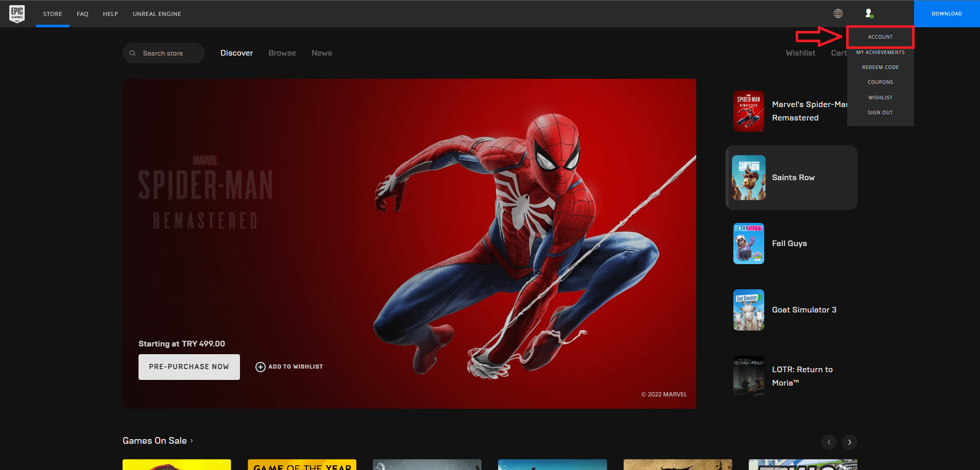Select the Saints Row thumbnail

pos(749,178)
